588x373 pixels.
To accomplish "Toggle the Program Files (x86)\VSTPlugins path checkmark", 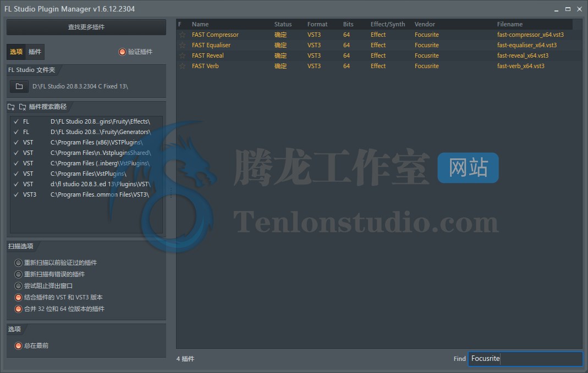I will tap(16, 143).
